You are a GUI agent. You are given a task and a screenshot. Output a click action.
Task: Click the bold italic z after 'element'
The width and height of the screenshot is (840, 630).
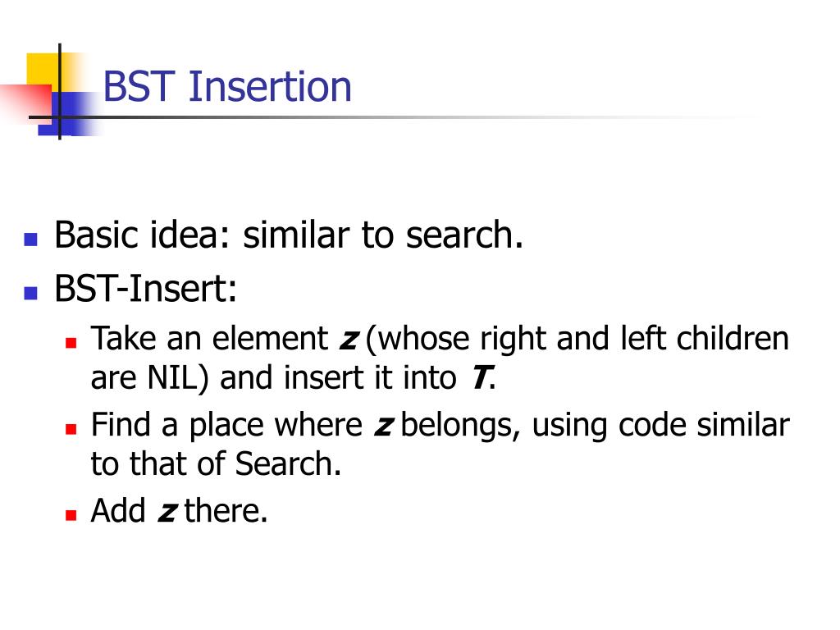[348, 340]
